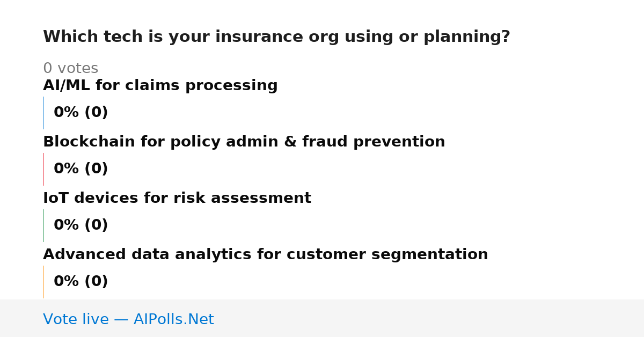Select the AI/ML for claims processing option
This screenshot has height=337, width=644.
point(160,86)
